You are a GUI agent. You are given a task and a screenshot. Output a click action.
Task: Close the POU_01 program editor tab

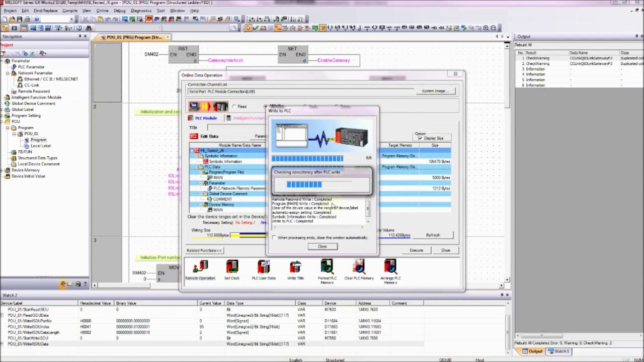coord(168,37)
